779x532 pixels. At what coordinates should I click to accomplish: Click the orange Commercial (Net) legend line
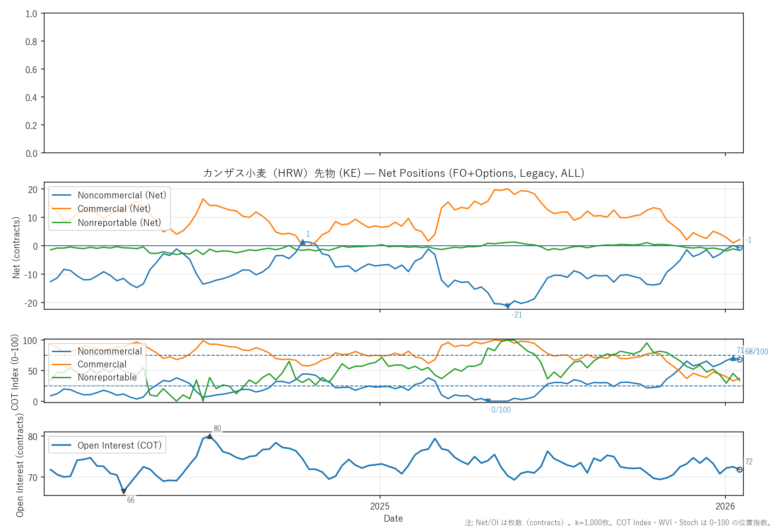tap(62, 209)
